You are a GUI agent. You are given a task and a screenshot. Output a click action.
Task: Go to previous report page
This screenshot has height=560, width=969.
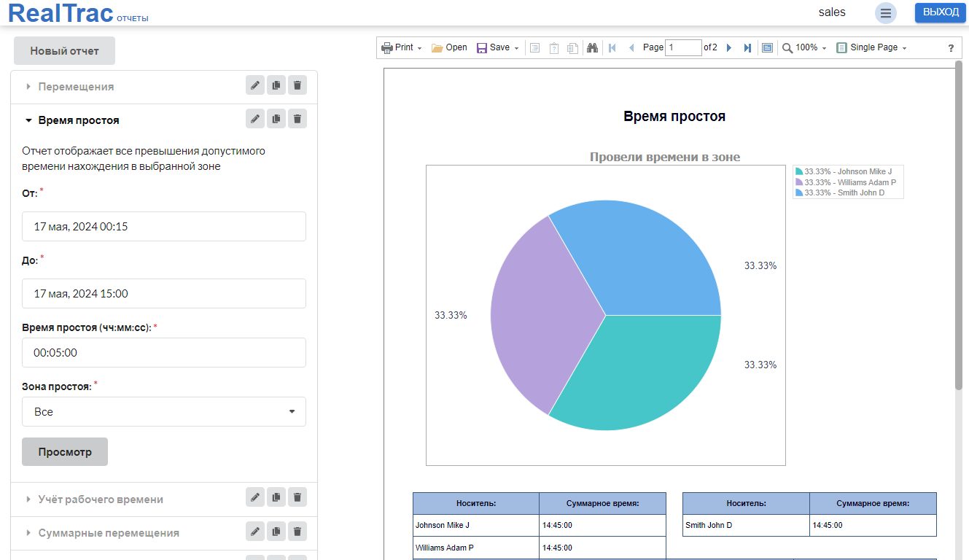click(631, 47)
